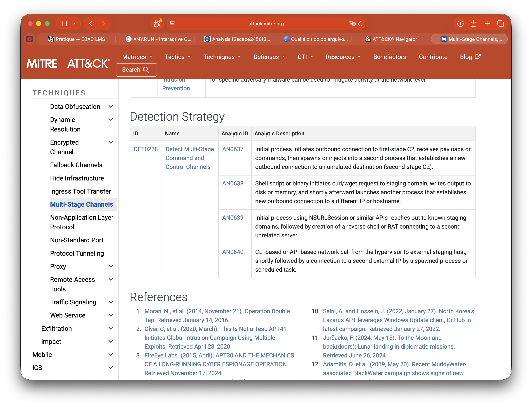Go back to the previous page
Viewport: 532px width, 407px height.
(x=91, y=24)
